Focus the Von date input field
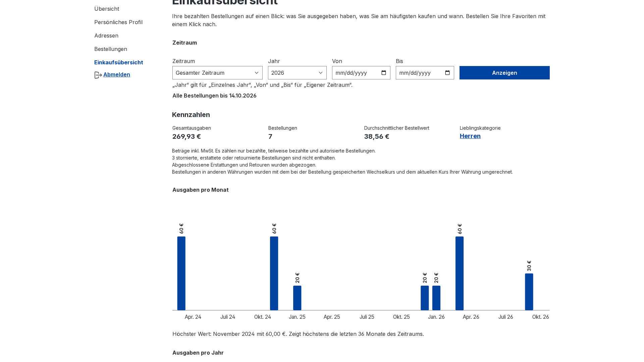The height and width of the screenshot is (362, 644). pos(361,73)
